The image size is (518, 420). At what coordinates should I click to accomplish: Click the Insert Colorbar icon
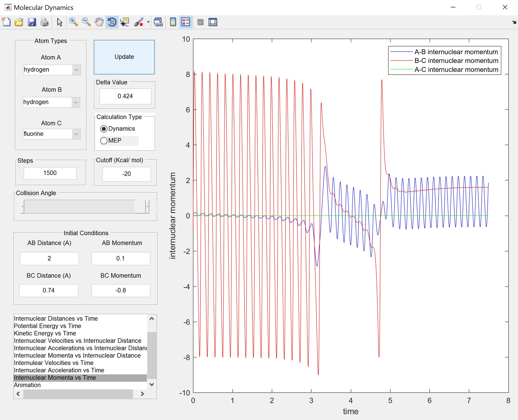(173, 22)
